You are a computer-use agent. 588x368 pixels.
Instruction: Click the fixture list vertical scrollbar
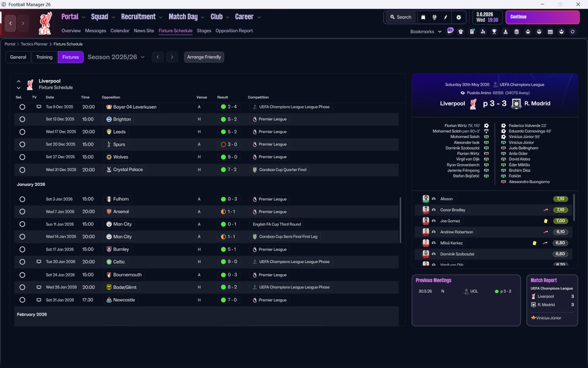coord(401,220)
